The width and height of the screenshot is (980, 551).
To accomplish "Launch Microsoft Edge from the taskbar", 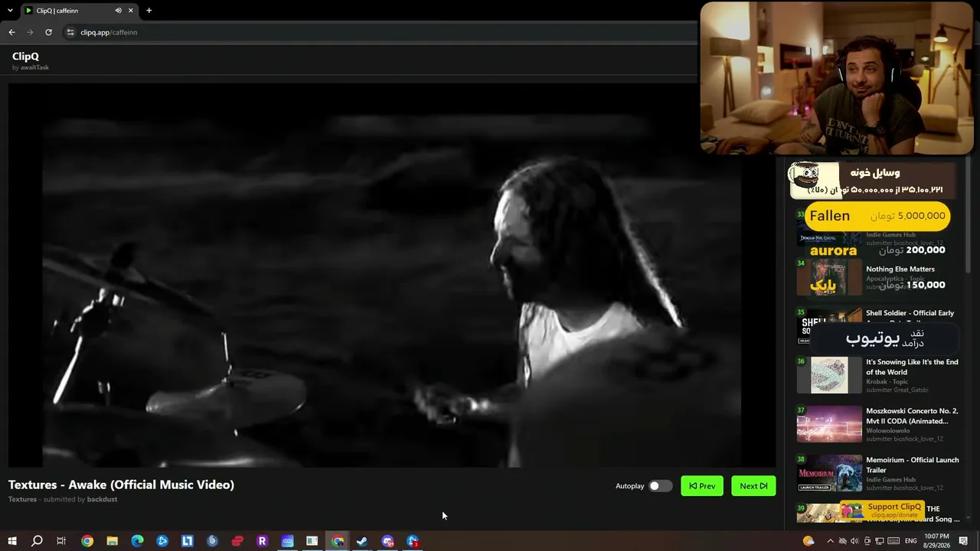I will 137,541.
